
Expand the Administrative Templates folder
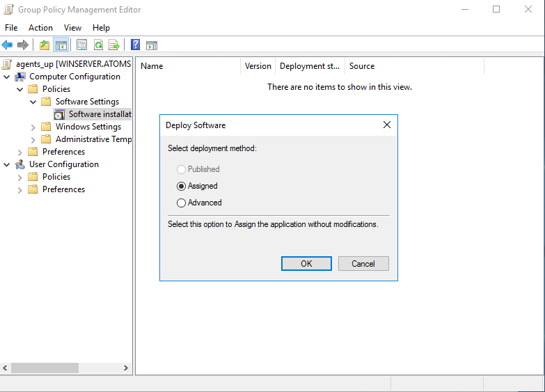(33, 139)
